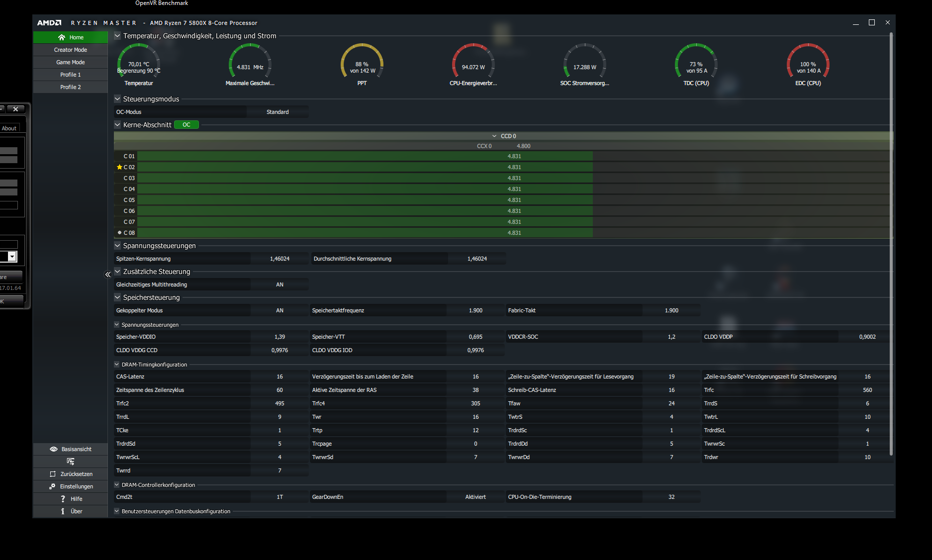Collapse Benutzersteuerungen Datenbuskonfiguration subsection
The width and height of the screenshot is (932, 560).
tap(117, 511)
